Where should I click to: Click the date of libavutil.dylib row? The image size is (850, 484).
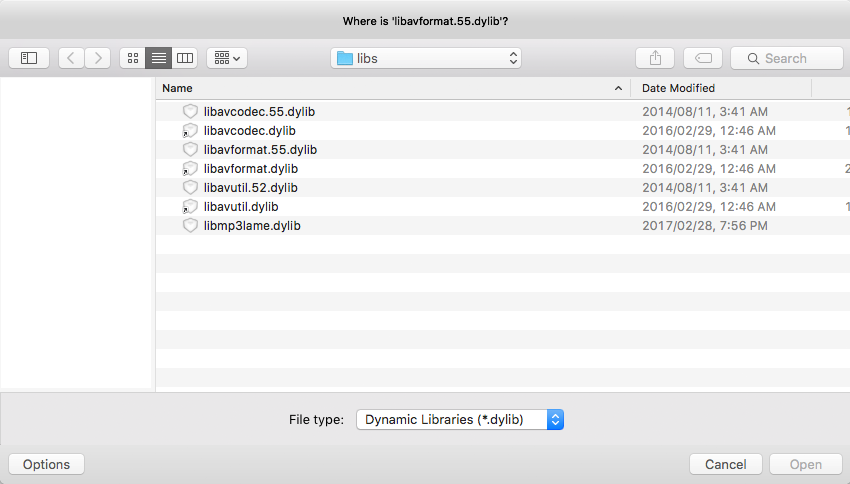click(x=709, y=206)
